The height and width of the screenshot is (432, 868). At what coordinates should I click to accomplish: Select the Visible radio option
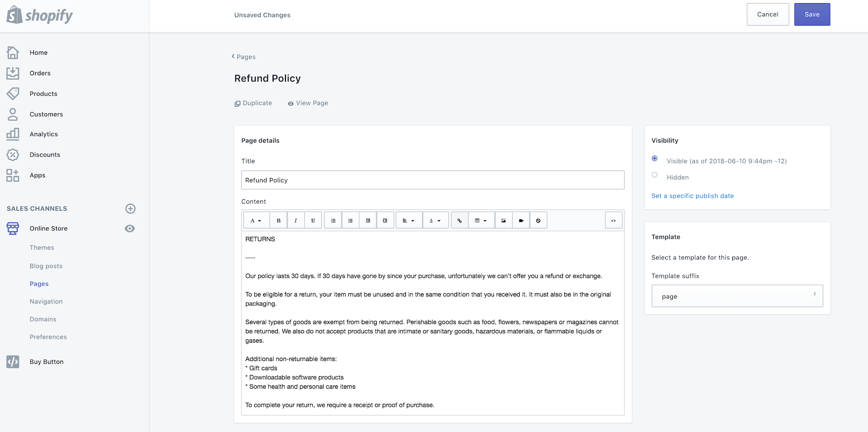655,158
